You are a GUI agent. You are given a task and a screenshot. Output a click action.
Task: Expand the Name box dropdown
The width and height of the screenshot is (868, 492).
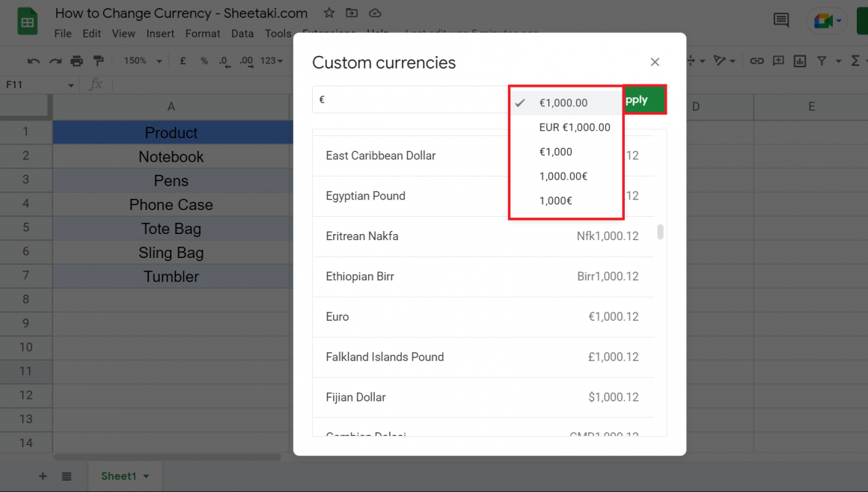pyautogui.click(x=71, y=84)
